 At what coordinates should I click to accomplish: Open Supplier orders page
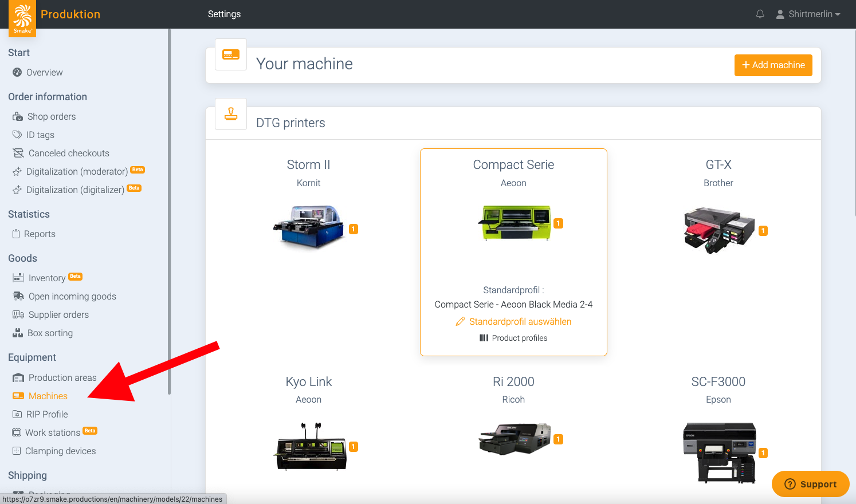58,314
